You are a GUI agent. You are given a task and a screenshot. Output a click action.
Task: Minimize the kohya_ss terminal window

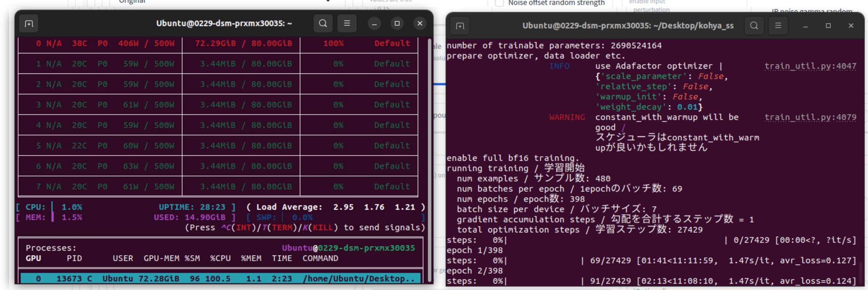[x=805, y=26]
